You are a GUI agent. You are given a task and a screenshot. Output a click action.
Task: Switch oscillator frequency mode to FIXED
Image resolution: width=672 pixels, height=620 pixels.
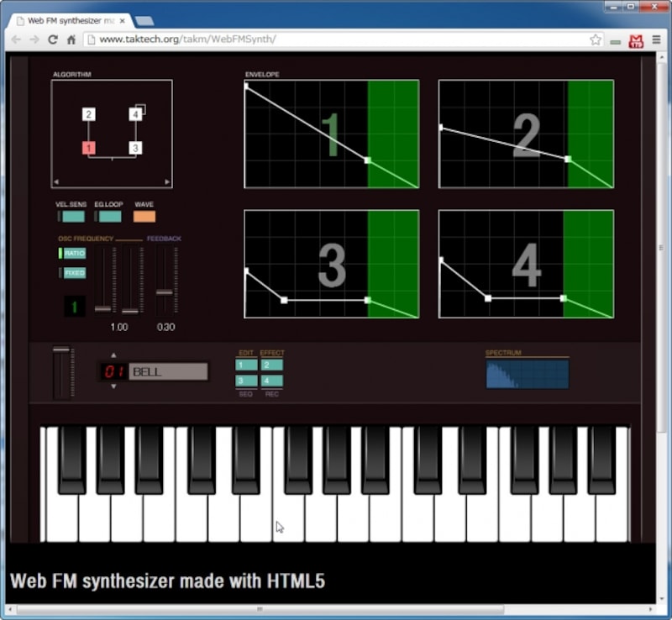tap(74, 273)
